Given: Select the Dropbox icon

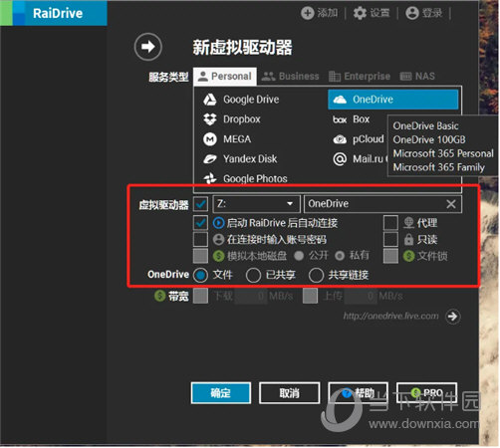Looking at the screenshot, I should (x=210, y=119).
